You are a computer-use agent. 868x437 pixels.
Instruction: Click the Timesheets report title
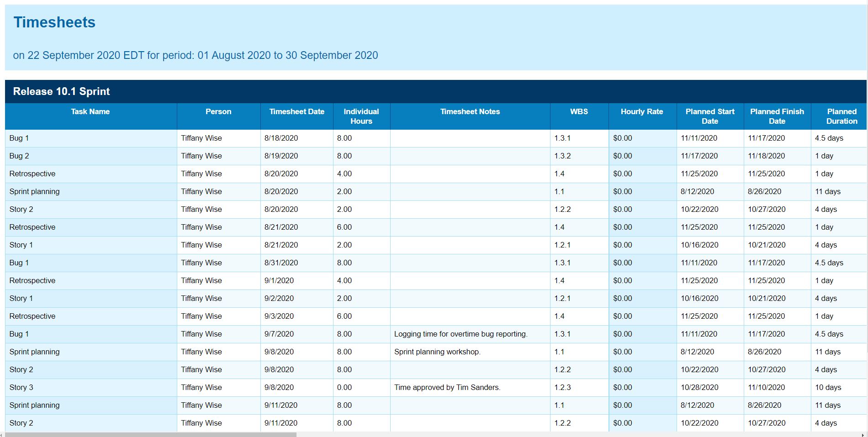point(54,22)
